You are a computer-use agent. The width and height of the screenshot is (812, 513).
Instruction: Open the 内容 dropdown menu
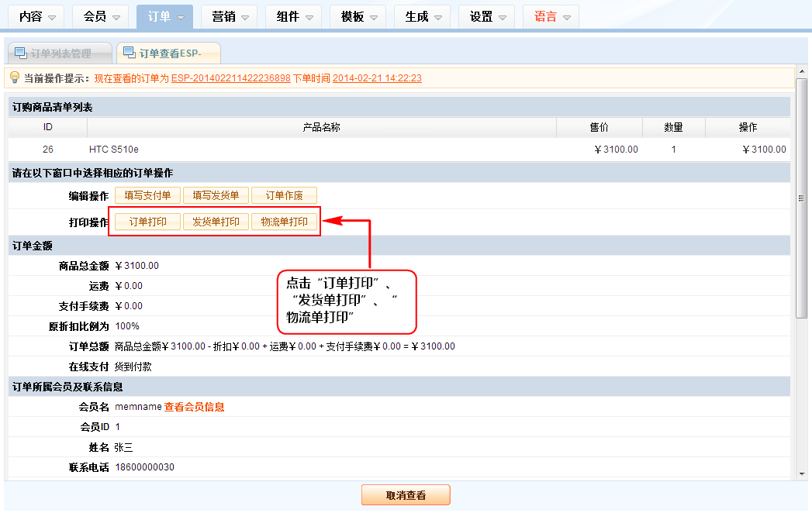point(37,16)
